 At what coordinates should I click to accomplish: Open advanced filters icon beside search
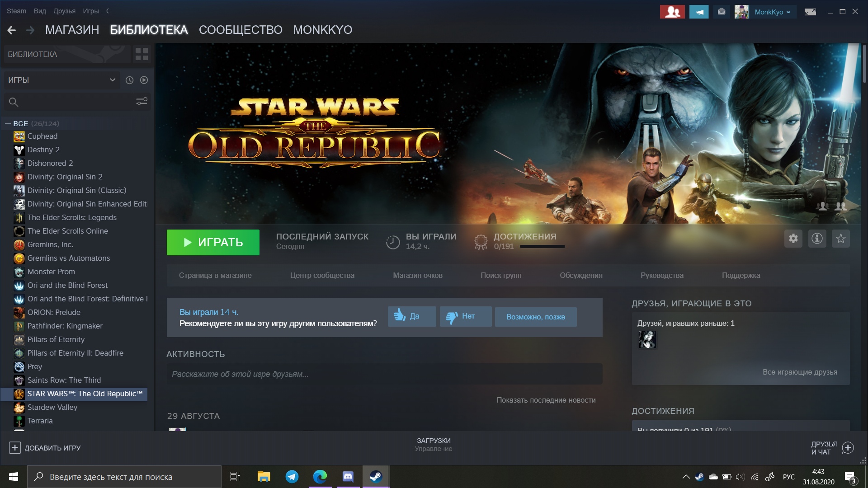pyautogui.click(x=142, y=102)
